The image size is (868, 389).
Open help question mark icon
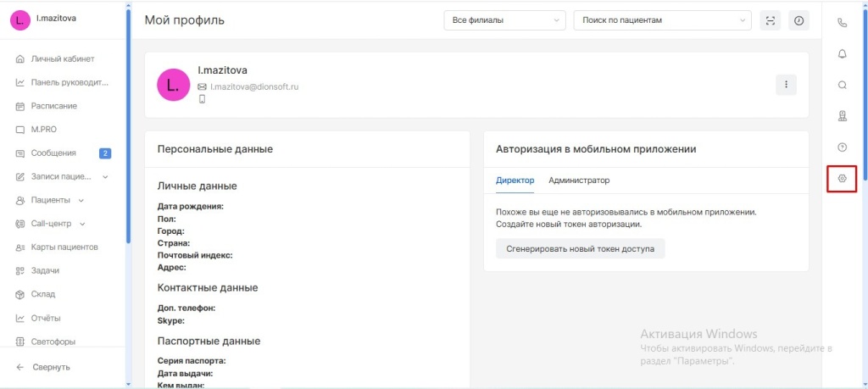pos(842,147)
